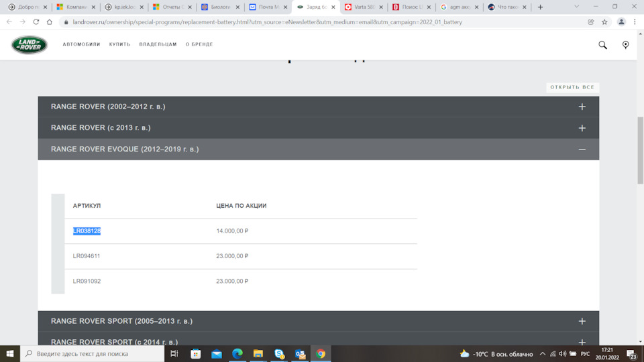Close the Заряд батареи Land Rover tab
The height and width of the screenshot is (362, 644).
(333, 7)
